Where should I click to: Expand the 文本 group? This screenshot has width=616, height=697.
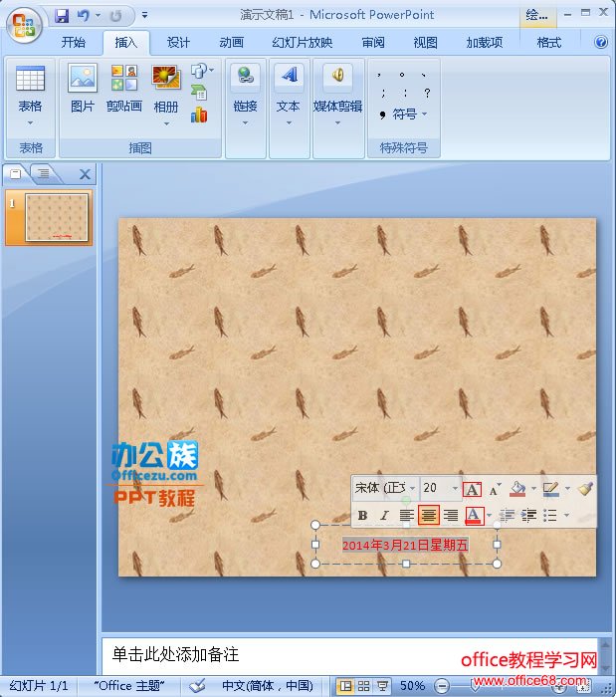[289, 96]
